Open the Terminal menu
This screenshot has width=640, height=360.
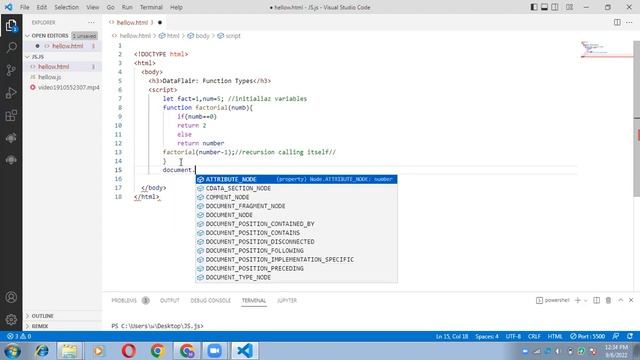(x=151, y=7)
